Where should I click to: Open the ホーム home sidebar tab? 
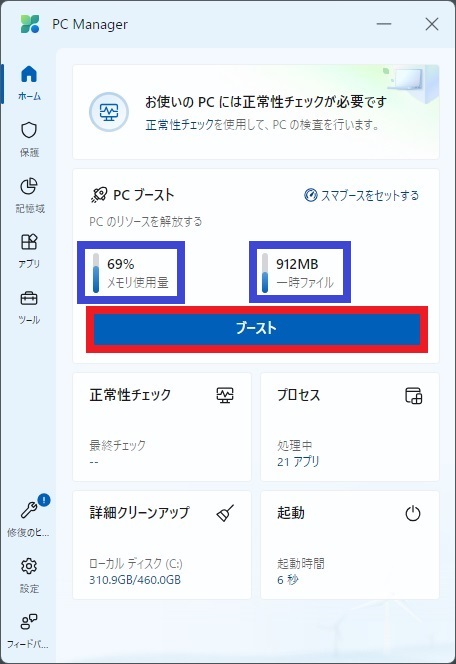(29, 83)
